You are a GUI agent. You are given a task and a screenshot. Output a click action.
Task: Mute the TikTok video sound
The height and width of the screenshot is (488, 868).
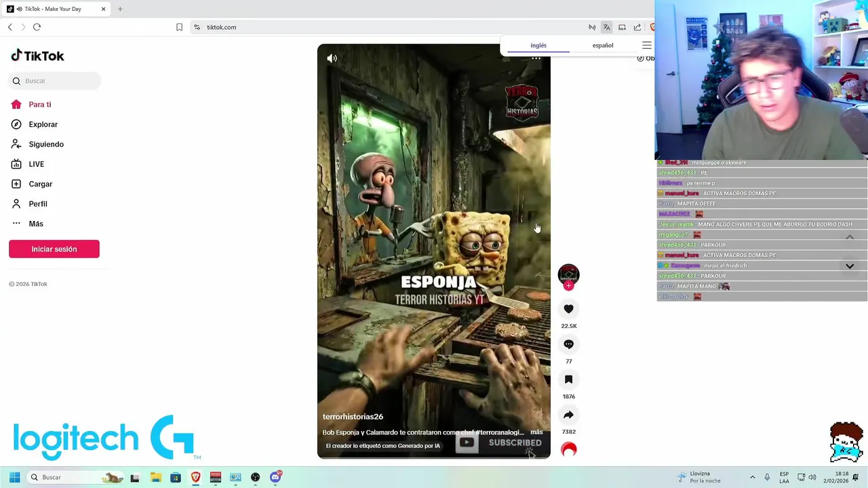(x=332, y=58)
